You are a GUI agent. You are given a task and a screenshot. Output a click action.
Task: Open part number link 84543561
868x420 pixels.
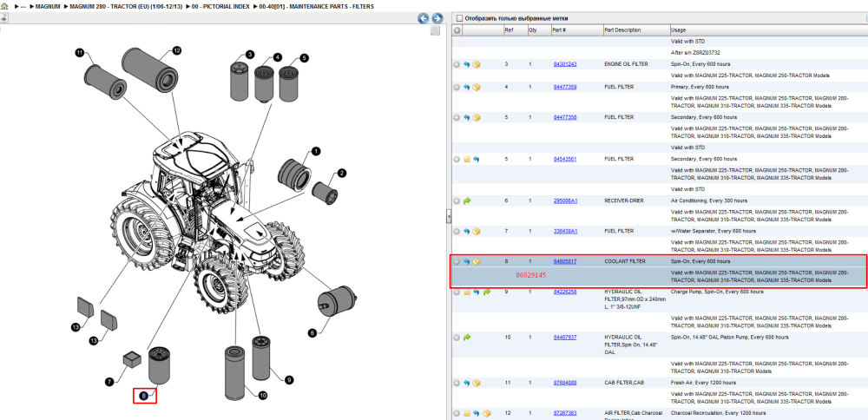tap(565, 160)
